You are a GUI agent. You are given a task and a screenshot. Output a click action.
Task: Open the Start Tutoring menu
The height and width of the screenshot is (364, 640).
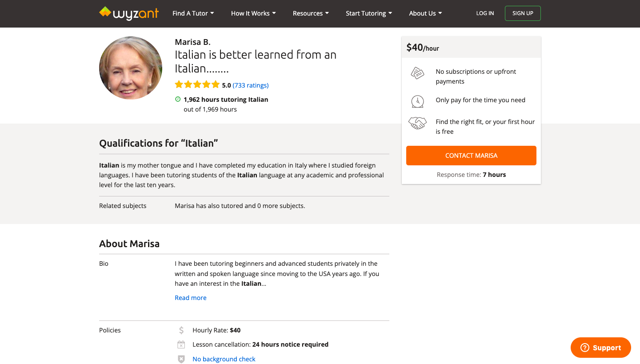tap(369, 13)
